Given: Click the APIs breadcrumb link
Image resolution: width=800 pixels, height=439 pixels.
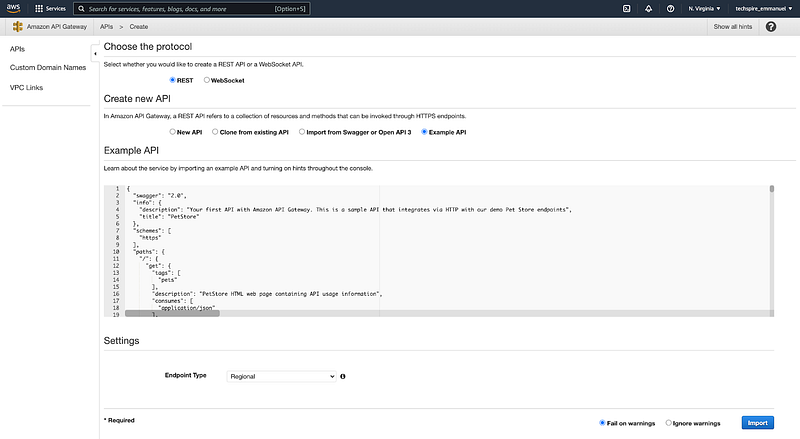Looking at the screenshot, I should click(107, 27).
